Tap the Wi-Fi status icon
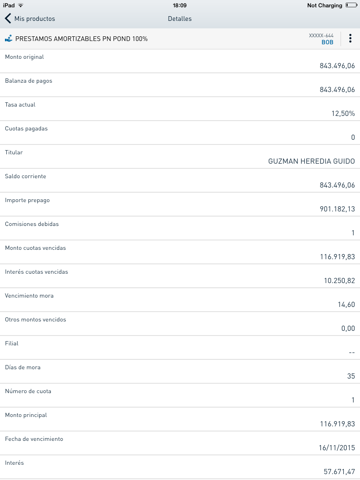Screen dimensions: 360x480 pyautogui.click(x=21, y=5)
